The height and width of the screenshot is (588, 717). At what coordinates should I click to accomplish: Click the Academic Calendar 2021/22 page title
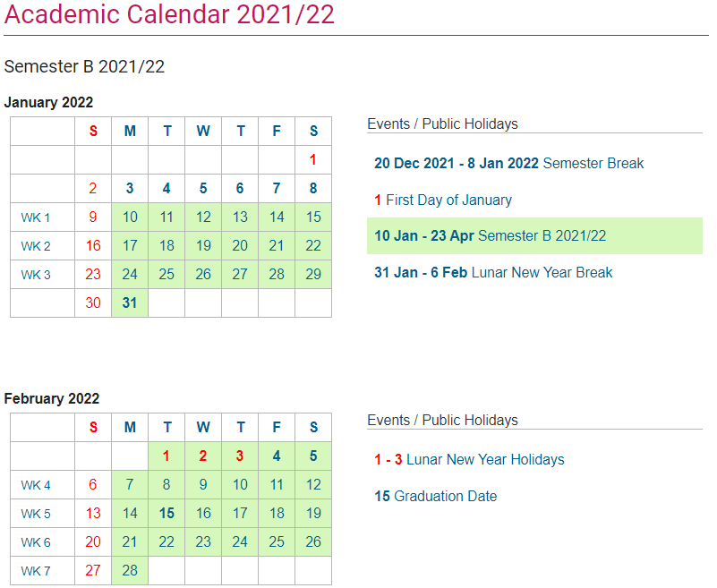pos(169,15)
